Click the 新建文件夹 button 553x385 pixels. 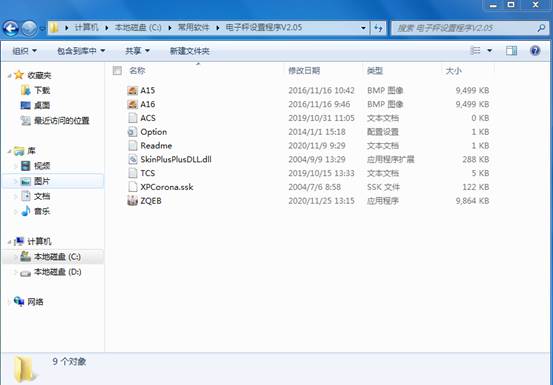pos(190,51)
